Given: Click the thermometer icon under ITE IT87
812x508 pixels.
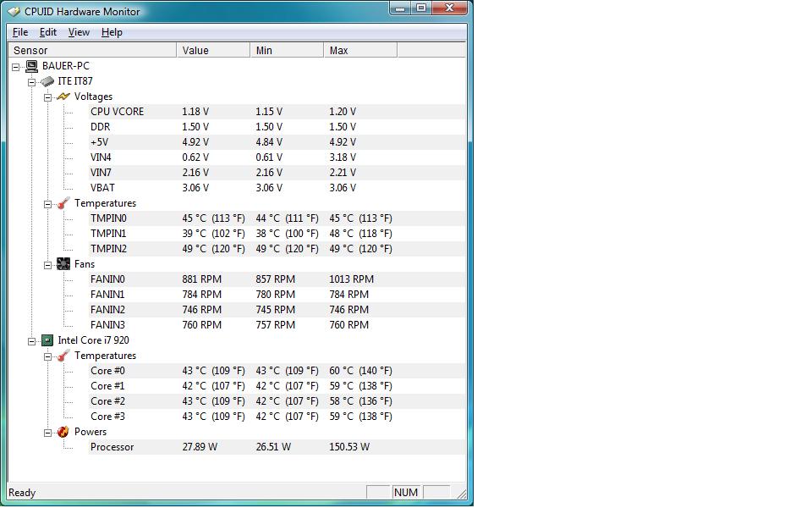Looking at the screenshot, I should (x=63, y=203).
